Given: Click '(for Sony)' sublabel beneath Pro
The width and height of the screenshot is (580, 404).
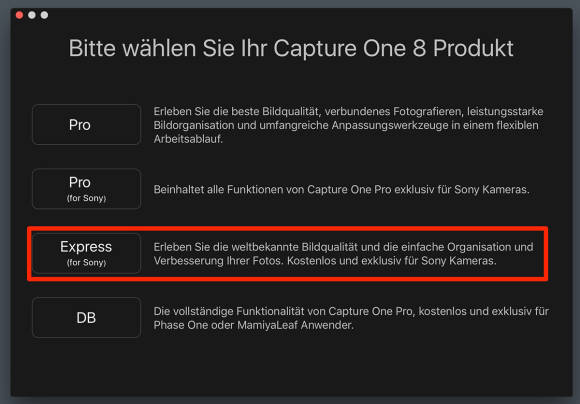Looking at the screenshot, I should (86, 198).
